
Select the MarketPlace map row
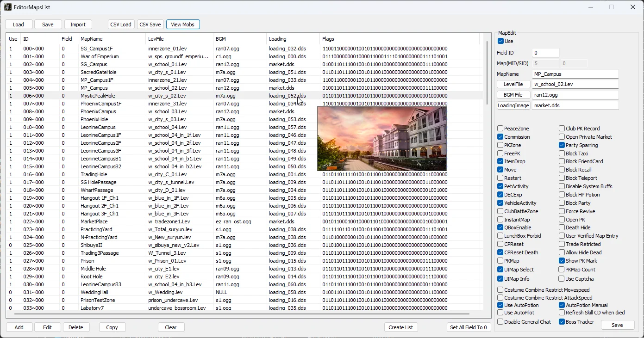(x=244, y=221)
